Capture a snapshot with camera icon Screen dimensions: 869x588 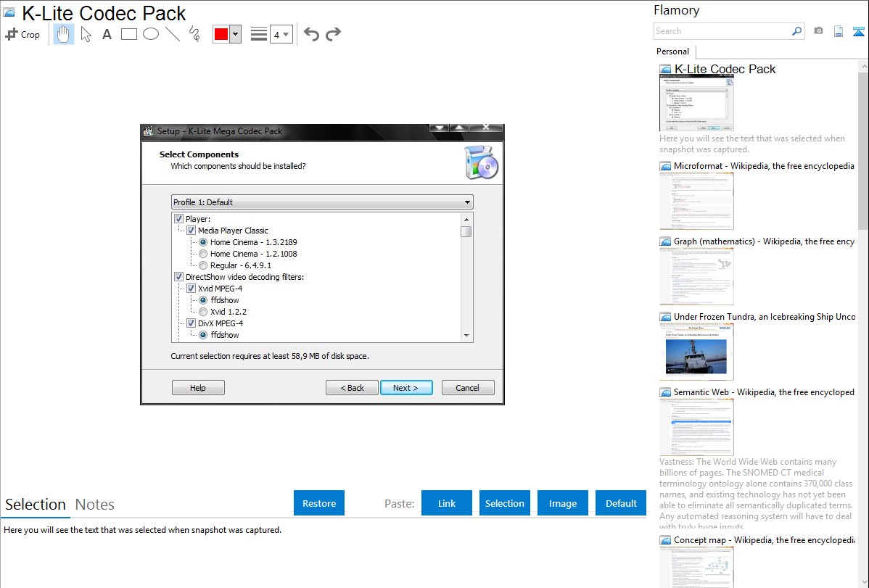pos(818,31)
